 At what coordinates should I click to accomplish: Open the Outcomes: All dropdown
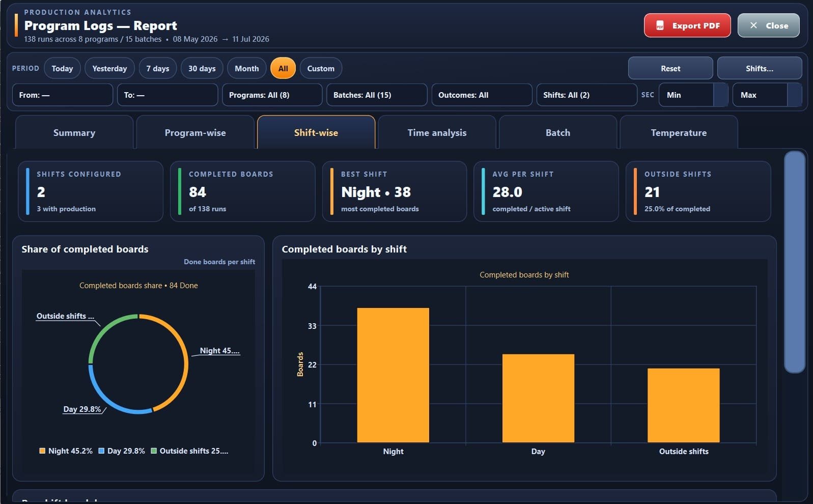click(x=482, y=95)
